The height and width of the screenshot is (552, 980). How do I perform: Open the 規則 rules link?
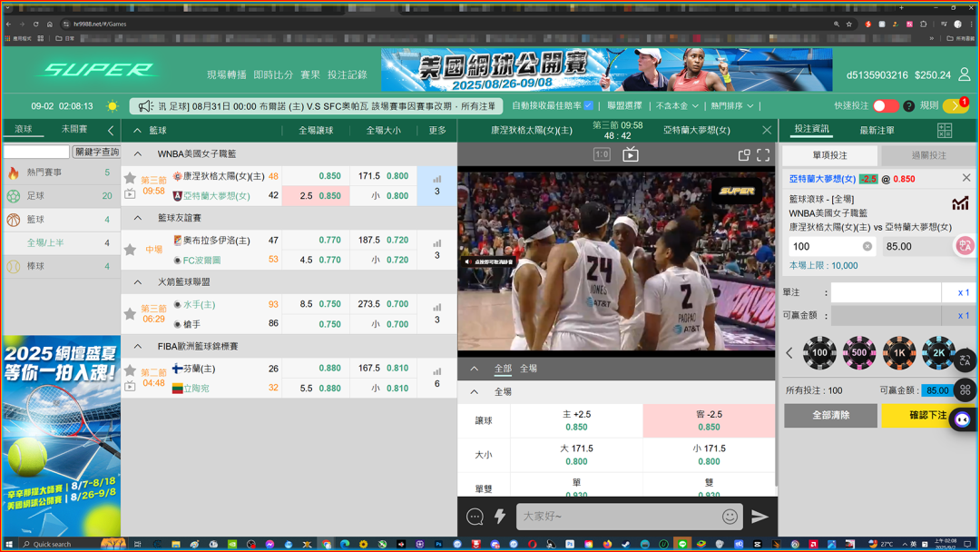point(929,105)
